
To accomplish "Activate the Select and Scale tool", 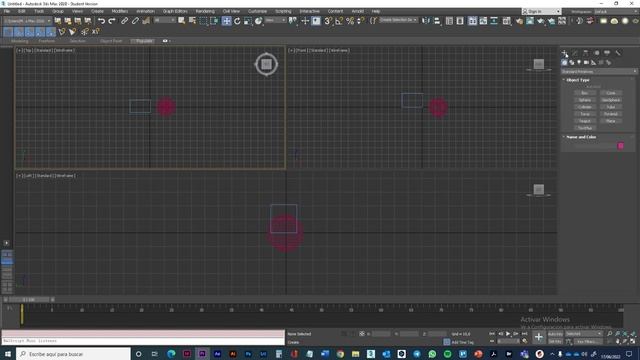I will 248,21.
